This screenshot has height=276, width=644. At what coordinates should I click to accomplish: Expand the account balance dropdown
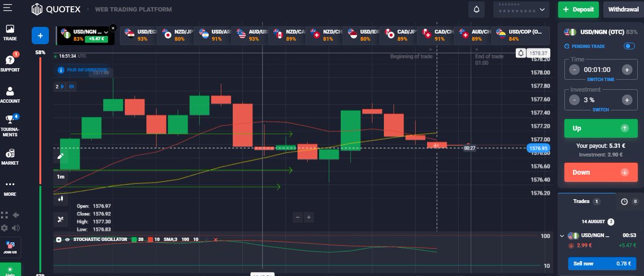543,9
